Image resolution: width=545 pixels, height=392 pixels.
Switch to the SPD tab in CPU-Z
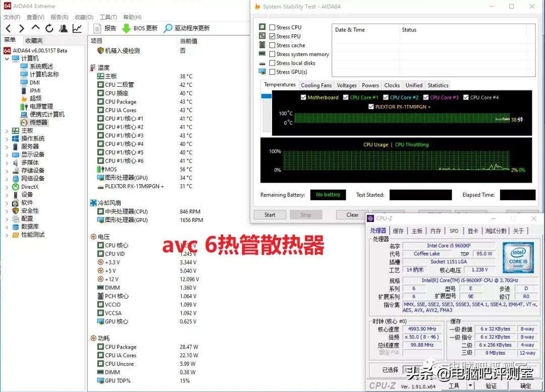454,231
